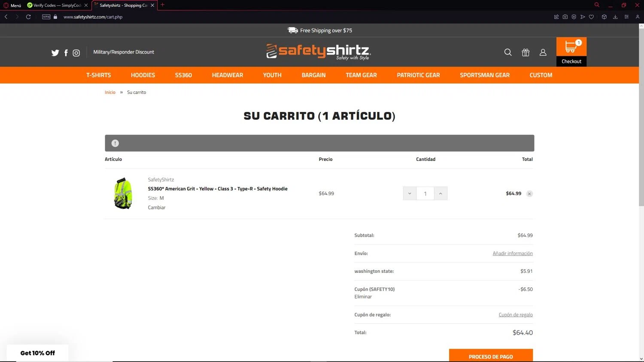This screenshot has width=644, height=362.
Task: Open the HEADWEAR menu
Action: point(228,75)
